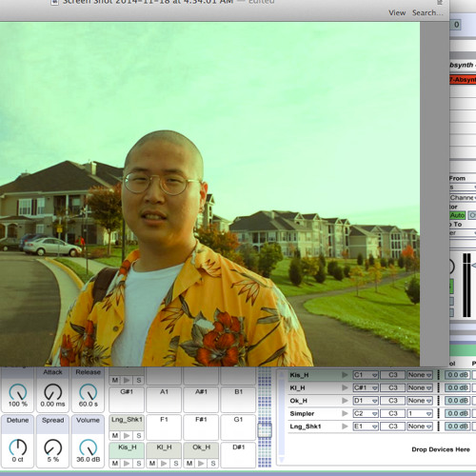
Task: Click the 0.0 dB volume field for Kis_H
Action: click(457, 375)
